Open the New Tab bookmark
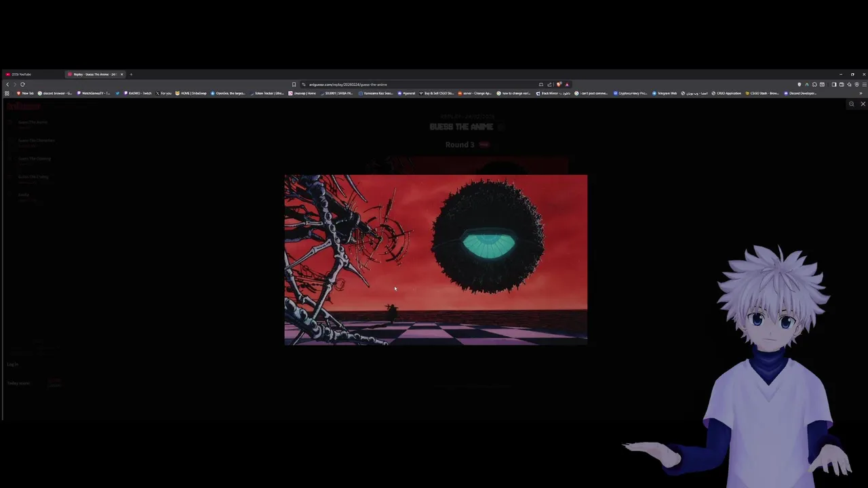 pos(25,93)
